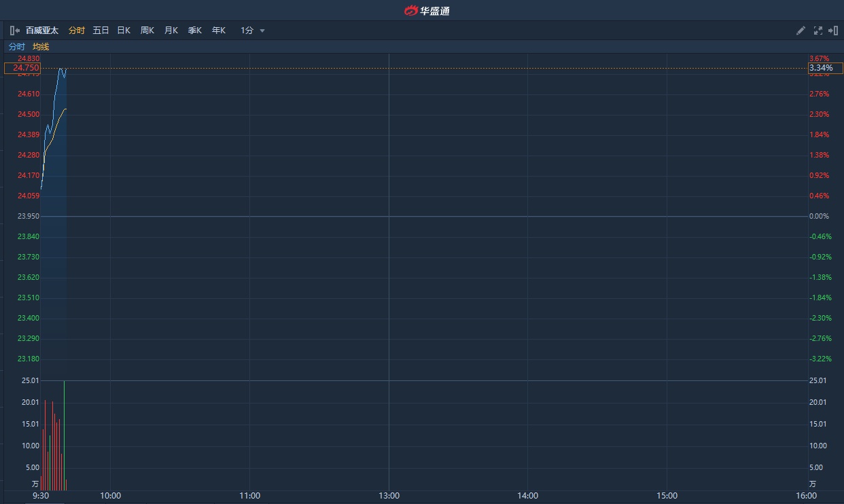This screenshot has height=504, width=844.
Task: Open the 日K daily candlestick view
Action: [x=124, y=31]
